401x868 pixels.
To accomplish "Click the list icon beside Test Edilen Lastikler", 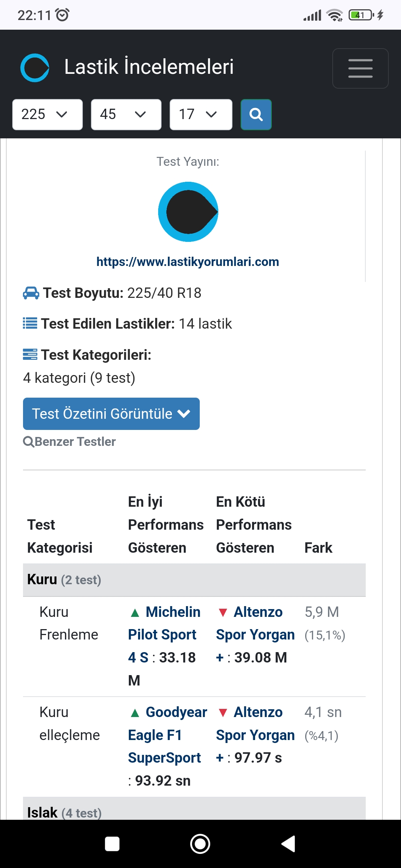I will pos(30,323).
